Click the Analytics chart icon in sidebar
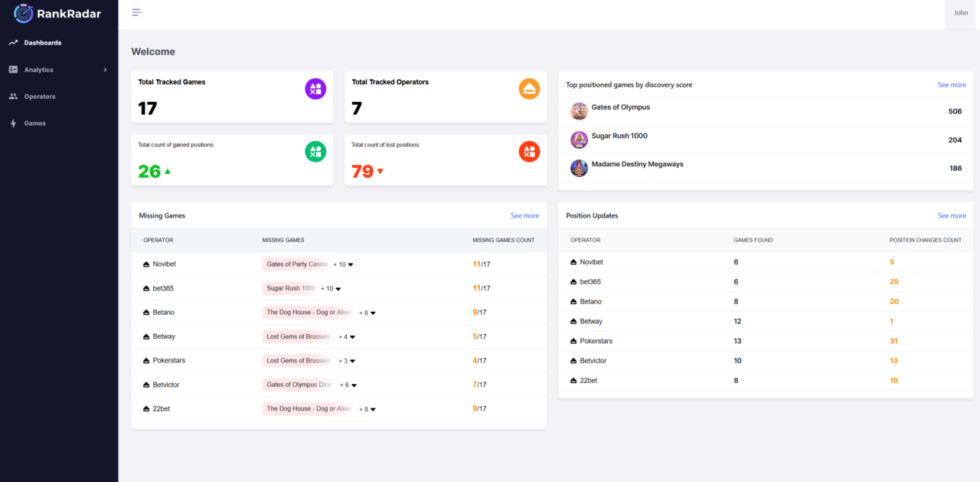 click(x=13, y=70)
